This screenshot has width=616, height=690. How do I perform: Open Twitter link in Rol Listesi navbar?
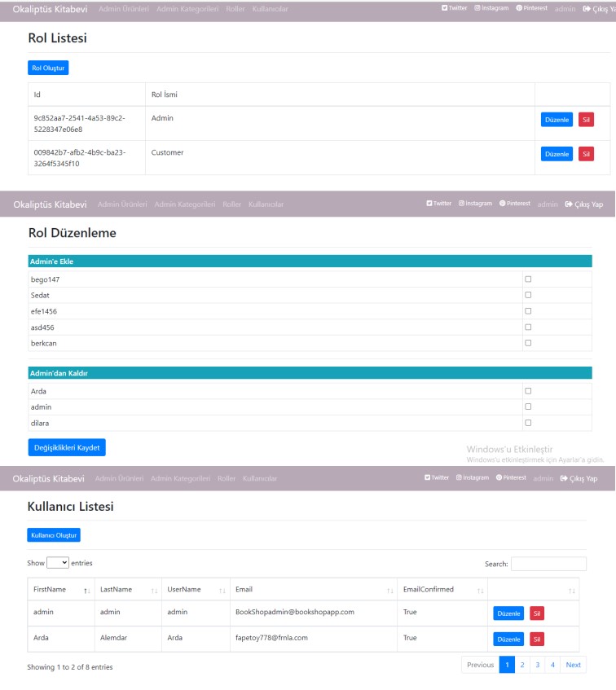(x=454, y=8)
